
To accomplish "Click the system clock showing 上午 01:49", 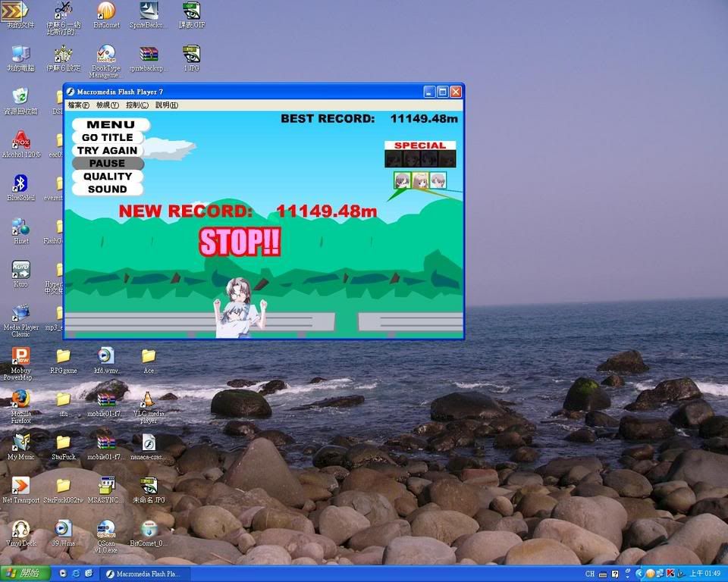I will pos(704,574).
